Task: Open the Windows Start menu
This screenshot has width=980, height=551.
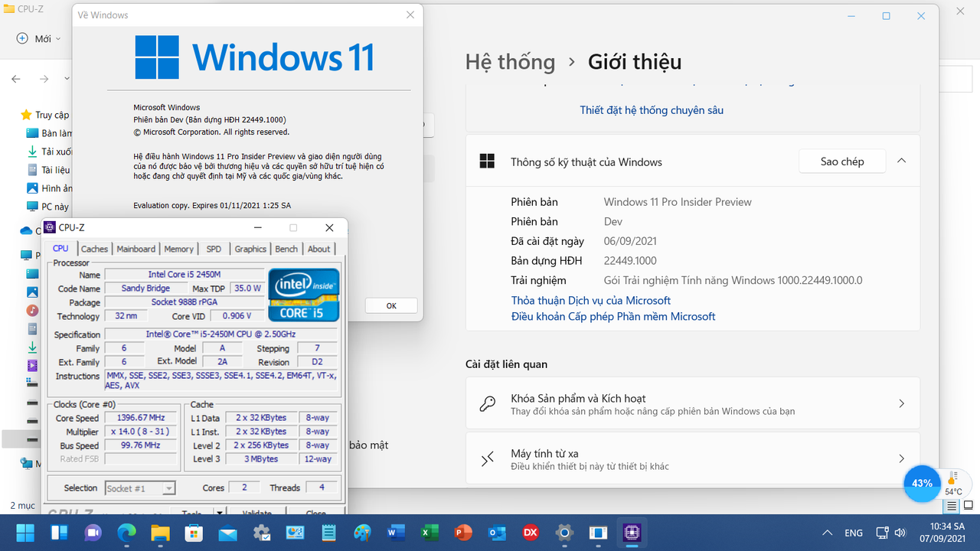Action: (25, 533)
